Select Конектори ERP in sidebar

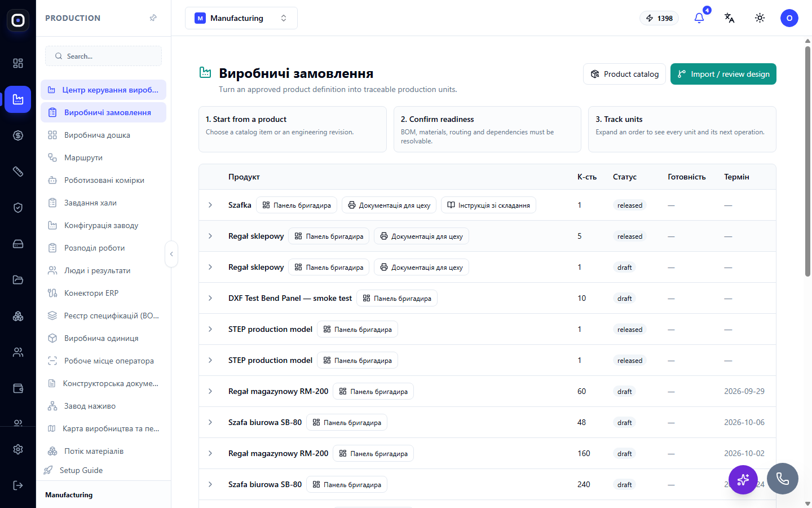pos(104,293)
